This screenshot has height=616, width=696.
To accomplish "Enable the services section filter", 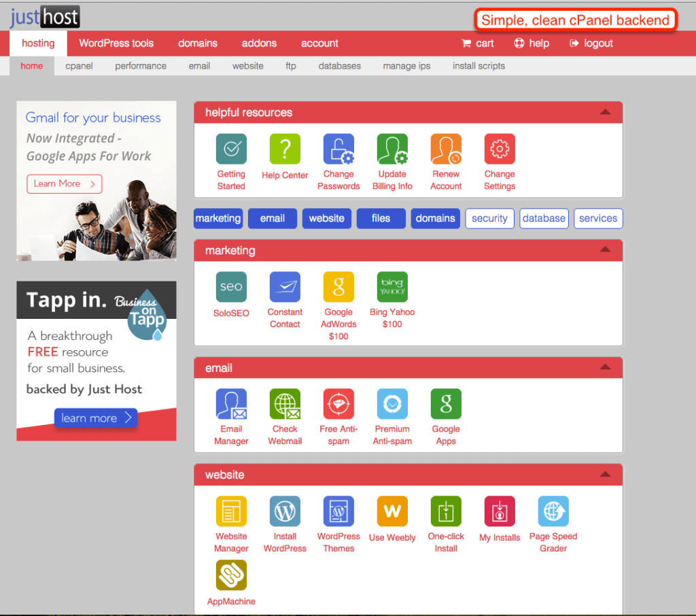I will click(598, 218).
